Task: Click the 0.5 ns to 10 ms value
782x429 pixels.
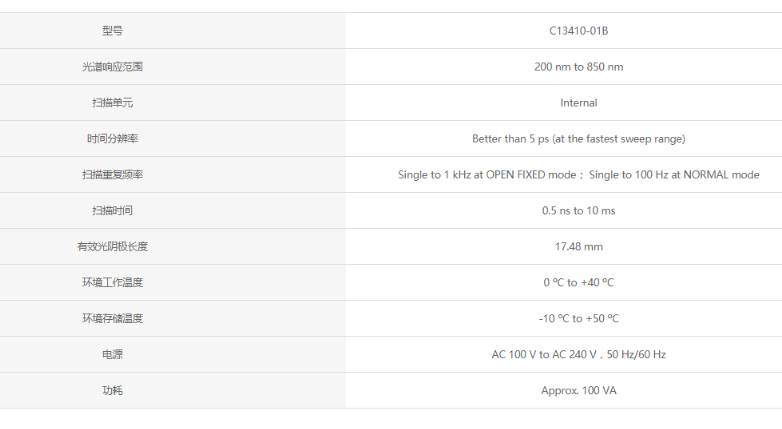Action: [579, 211]
